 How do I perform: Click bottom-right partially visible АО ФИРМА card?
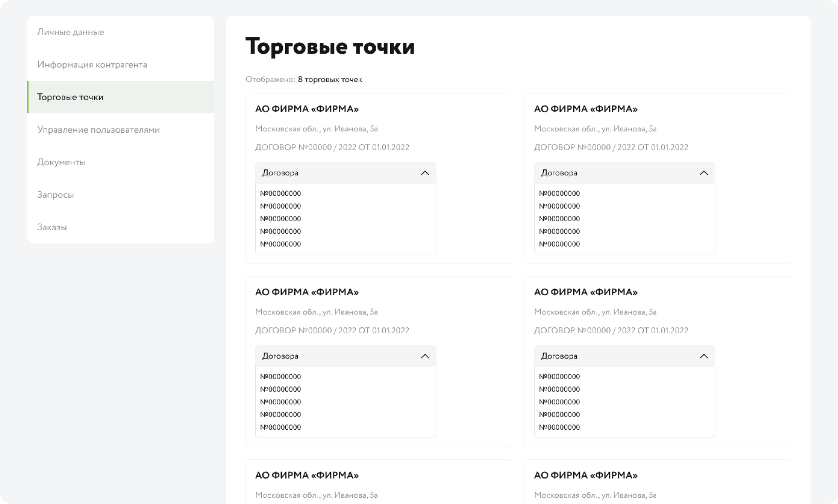(586, 476)
